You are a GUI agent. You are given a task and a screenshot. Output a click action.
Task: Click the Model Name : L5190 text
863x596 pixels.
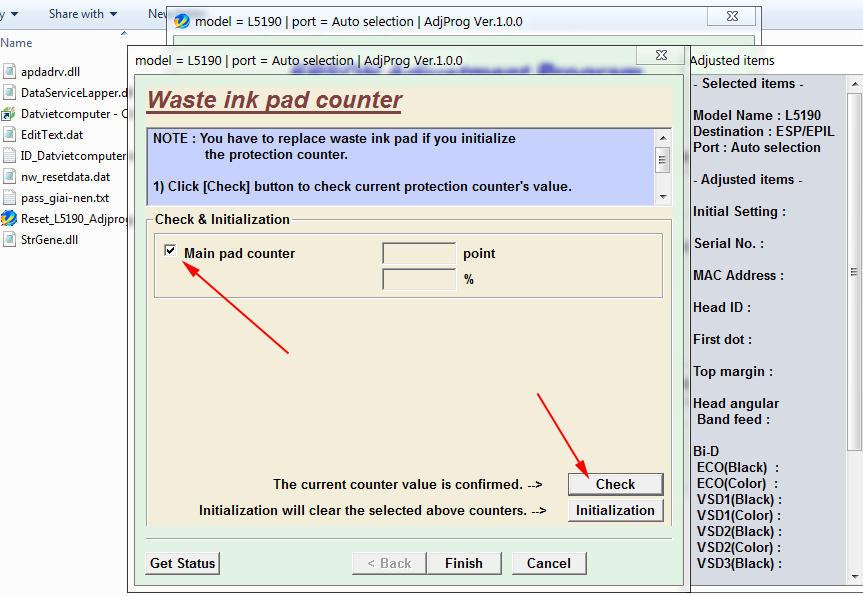point(757,115)
